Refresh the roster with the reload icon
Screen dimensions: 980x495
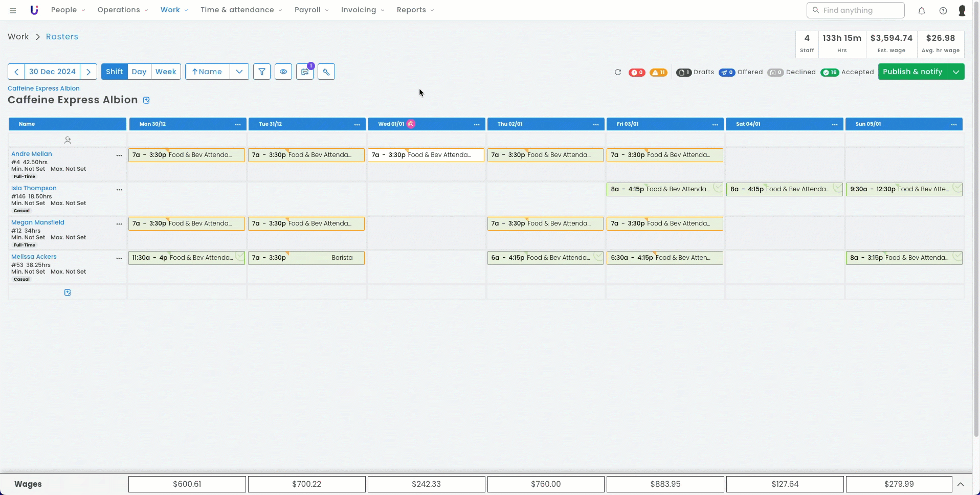pos(617,72)
